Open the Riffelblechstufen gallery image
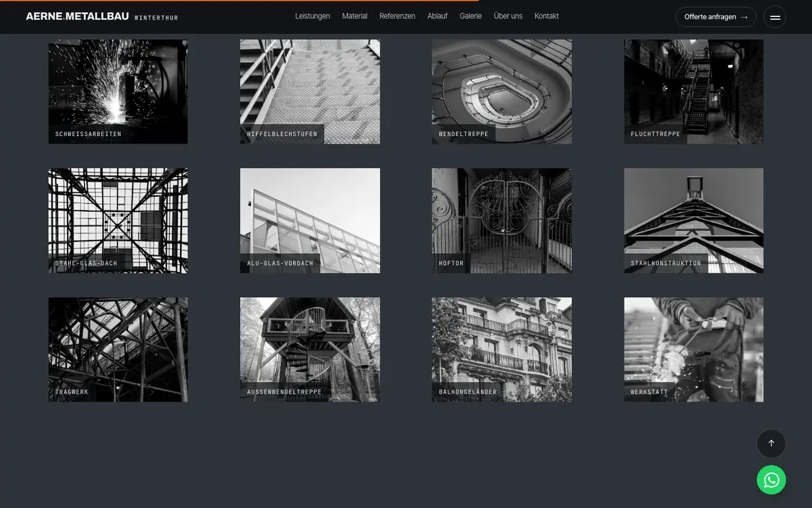The height and width of the screenshot is (508, 812). tap(310, 91)
